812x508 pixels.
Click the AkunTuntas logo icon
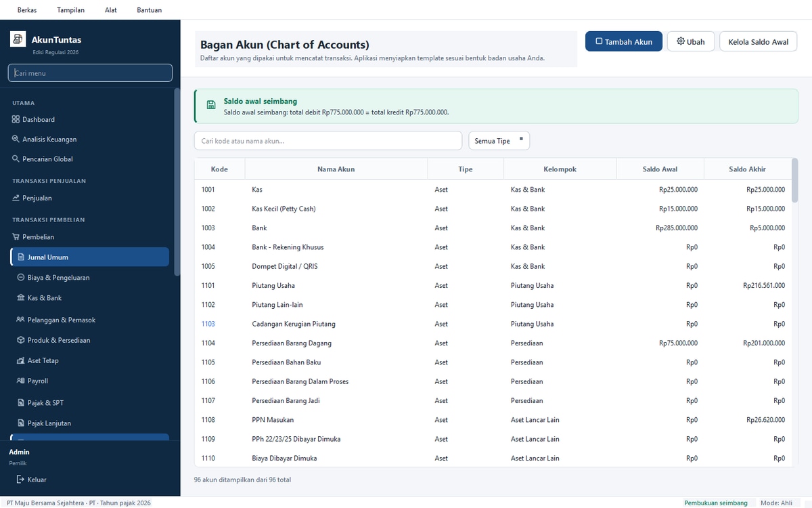[x=18, y=39]
